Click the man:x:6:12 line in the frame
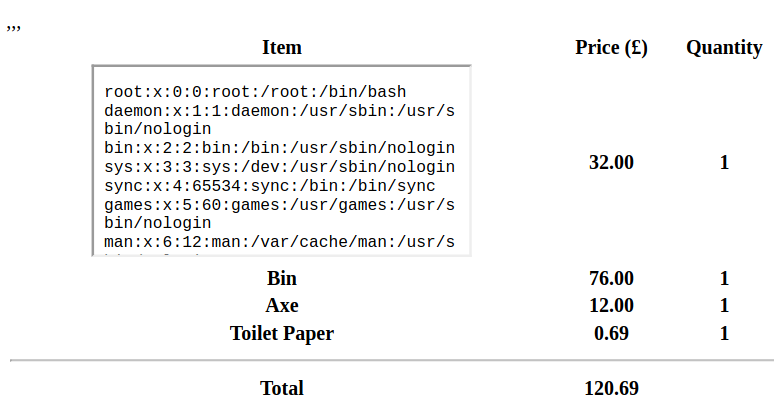This screenshot has height=413, width=774. coord(279,242)
